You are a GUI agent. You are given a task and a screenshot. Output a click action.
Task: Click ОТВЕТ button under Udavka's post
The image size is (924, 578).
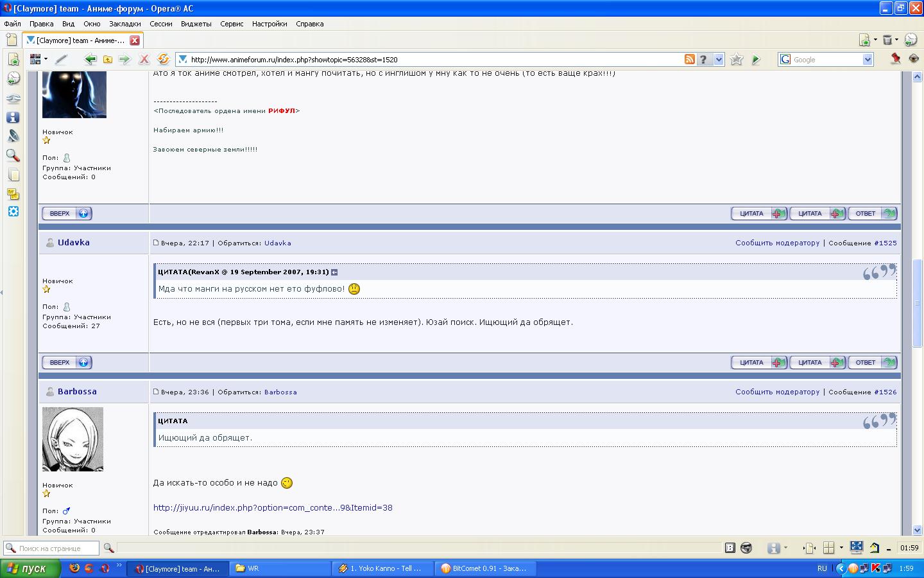tap(873, 362)
